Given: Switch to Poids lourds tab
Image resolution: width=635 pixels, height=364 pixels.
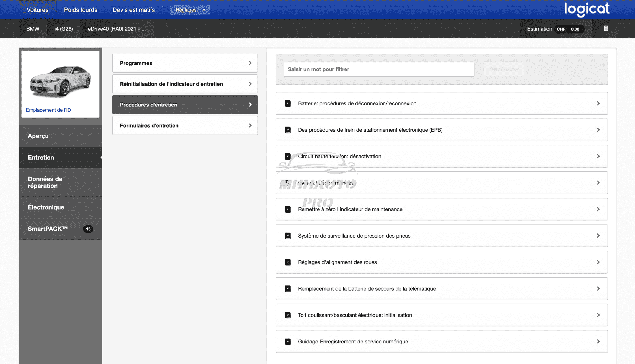Looking at the screenshot, I should [x=80, y=10].
